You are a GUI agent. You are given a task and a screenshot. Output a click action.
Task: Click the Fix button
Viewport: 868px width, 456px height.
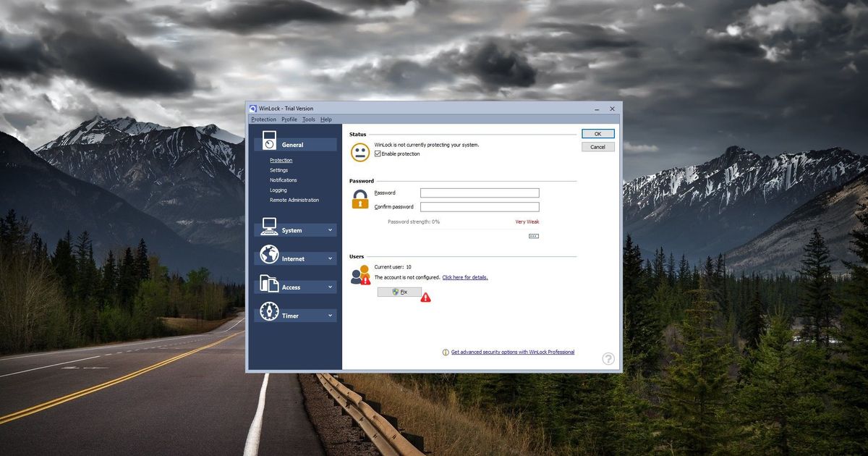click(399, 292)
